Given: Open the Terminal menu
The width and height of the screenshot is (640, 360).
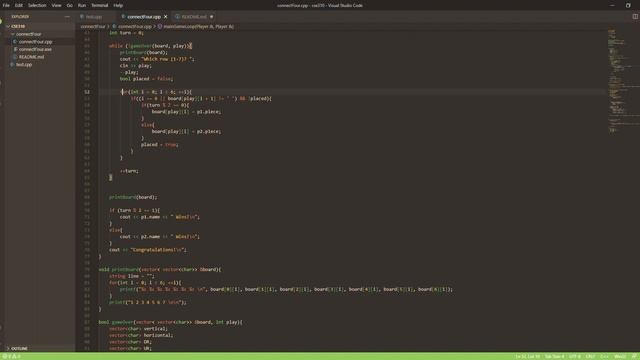Looking at the screenshot, I should pyautogui.click(x=100, y=5).
